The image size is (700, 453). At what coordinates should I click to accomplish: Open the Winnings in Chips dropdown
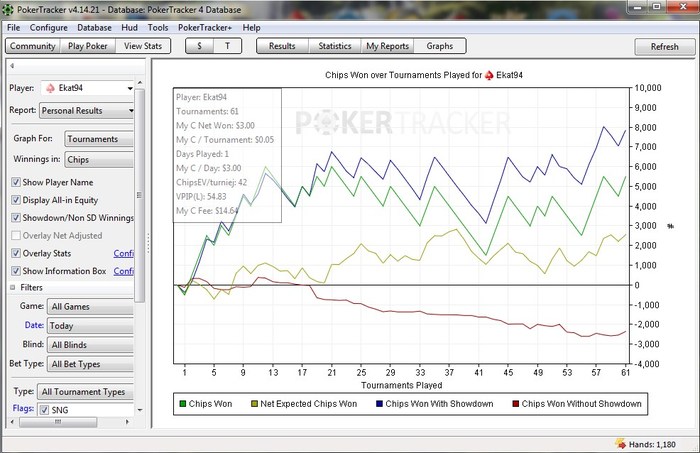[x=99, y=159]
